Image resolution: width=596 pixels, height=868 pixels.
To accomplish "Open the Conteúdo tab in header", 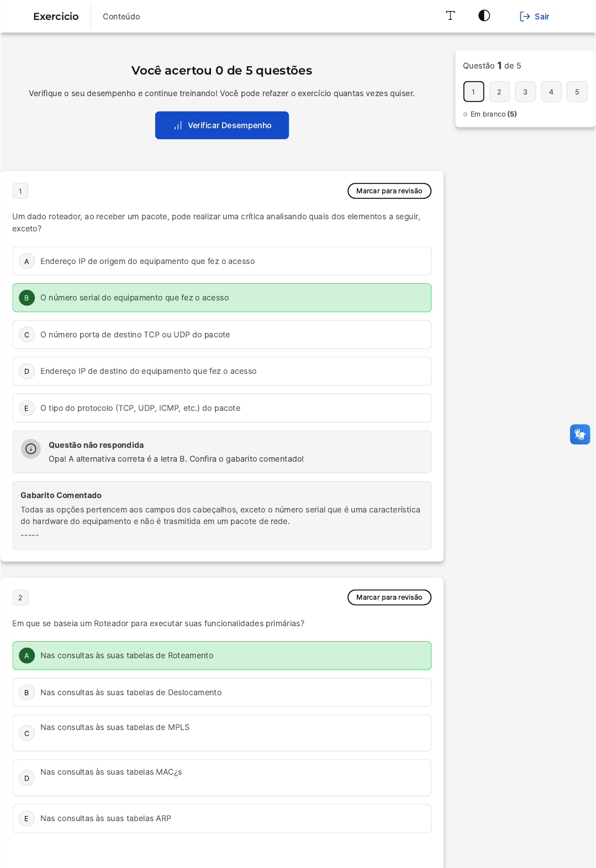I will tap(122, 17).
